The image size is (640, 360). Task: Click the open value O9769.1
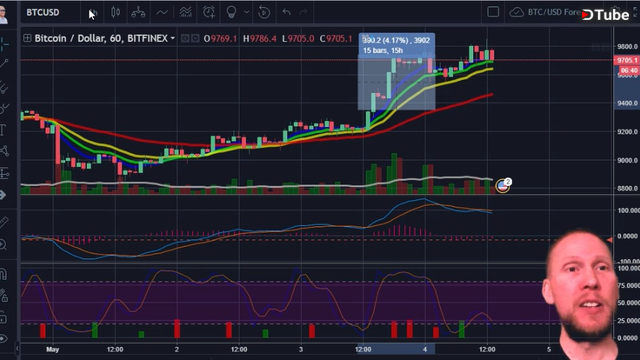coord(220,39)
